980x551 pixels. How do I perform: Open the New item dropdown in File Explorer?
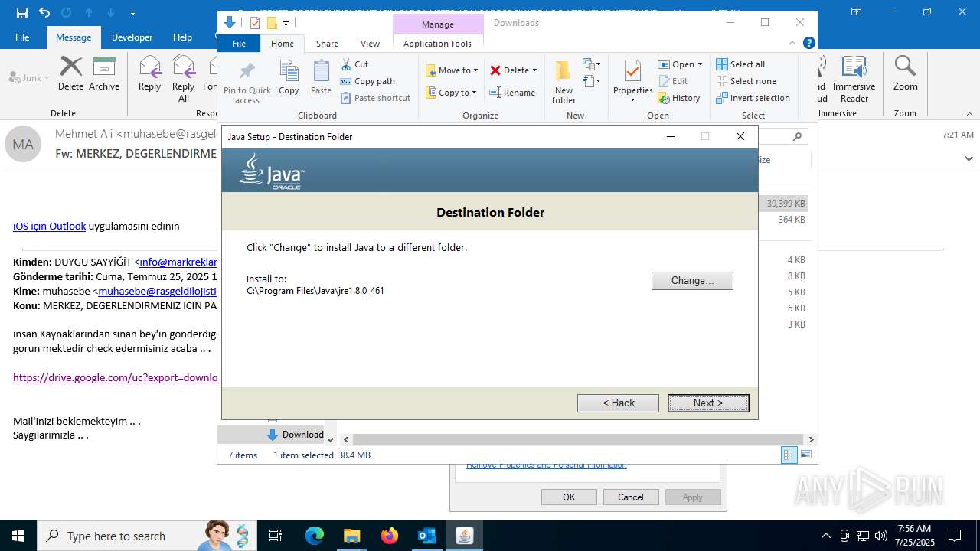[x=592, y=64]
